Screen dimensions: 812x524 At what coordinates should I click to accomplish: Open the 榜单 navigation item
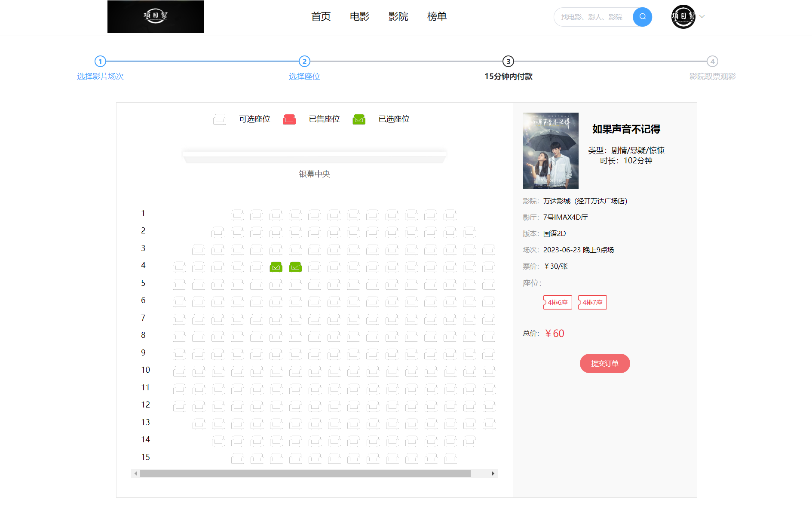[437, 16]
